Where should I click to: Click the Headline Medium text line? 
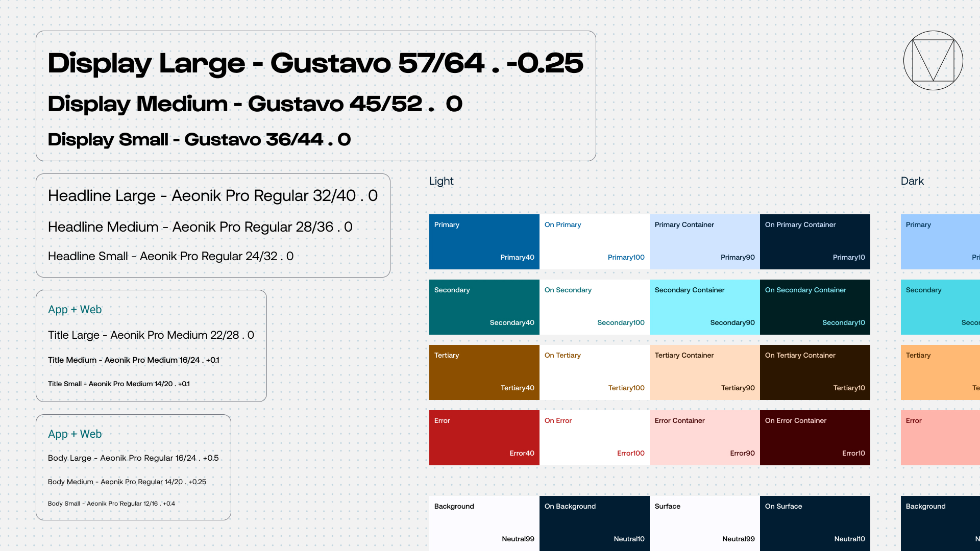pos(200,227)
